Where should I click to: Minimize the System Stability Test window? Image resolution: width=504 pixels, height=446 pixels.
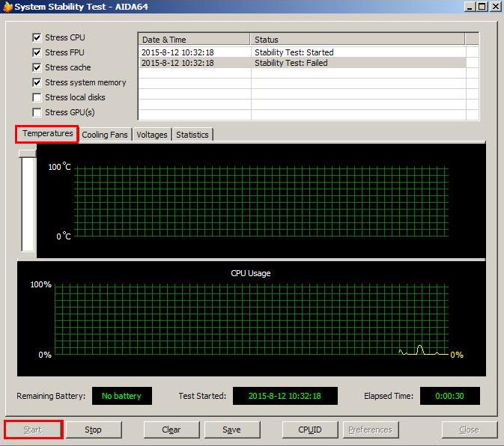pos(470,7)
